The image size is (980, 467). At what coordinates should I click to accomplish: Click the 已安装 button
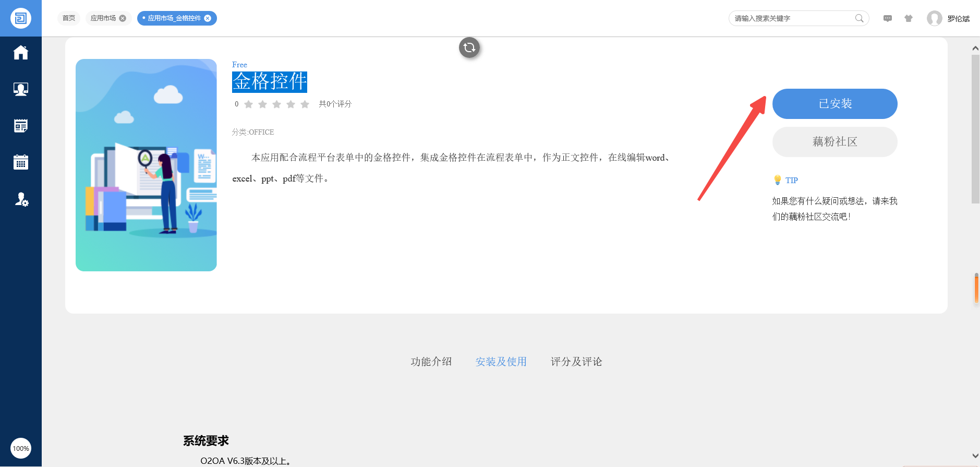coord(835,104)
